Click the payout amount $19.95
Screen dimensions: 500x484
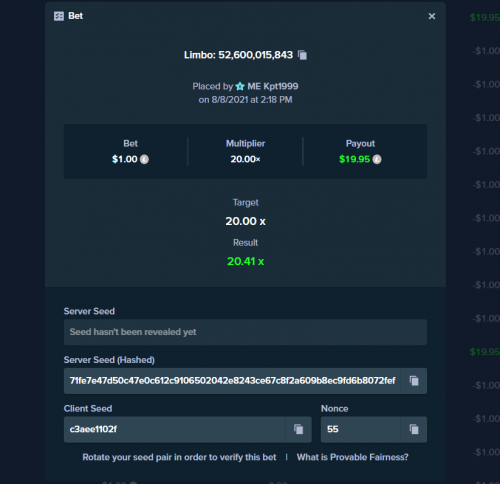click(354, 159)
